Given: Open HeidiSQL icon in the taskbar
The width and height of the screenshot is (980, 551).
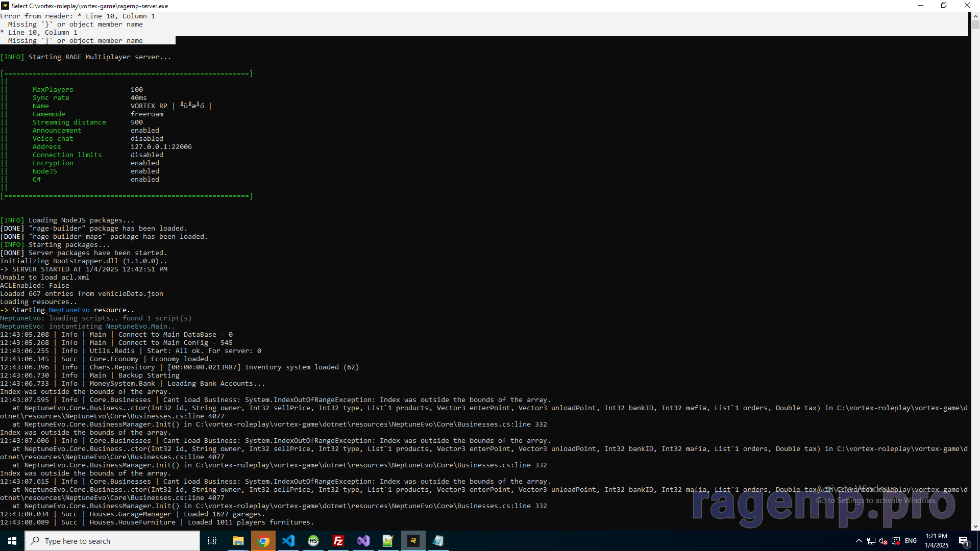Looking at the screenshot, I should [x=313, y=541].
